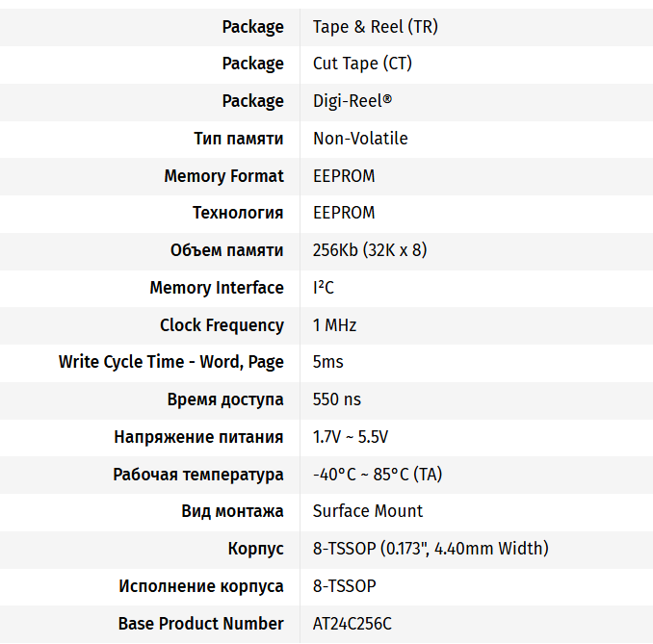Click the I²C interface value
This screenshot has height=644, width=653.
324,288
